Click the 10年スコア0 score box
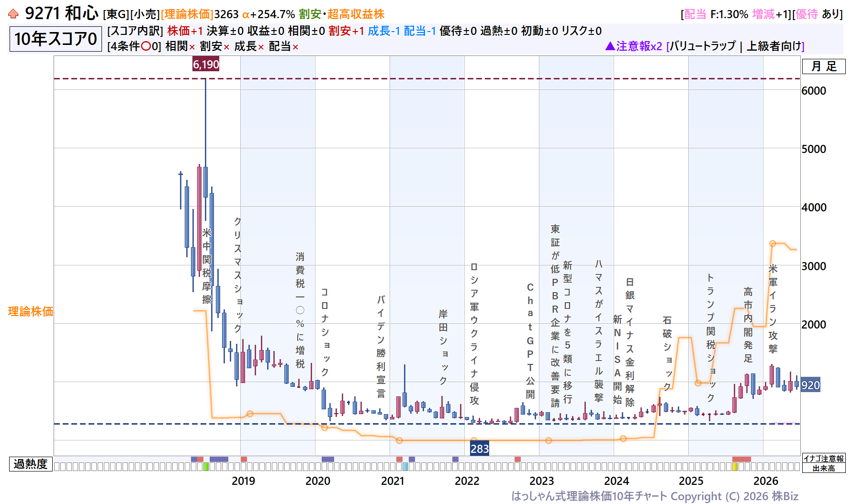 point(56,39)
